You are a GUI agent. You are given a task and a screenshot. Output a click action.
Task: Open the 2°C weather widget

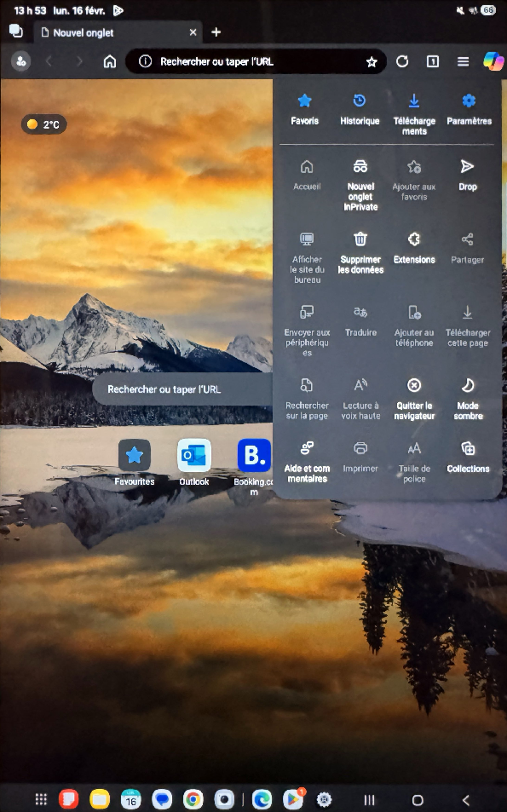43,124
